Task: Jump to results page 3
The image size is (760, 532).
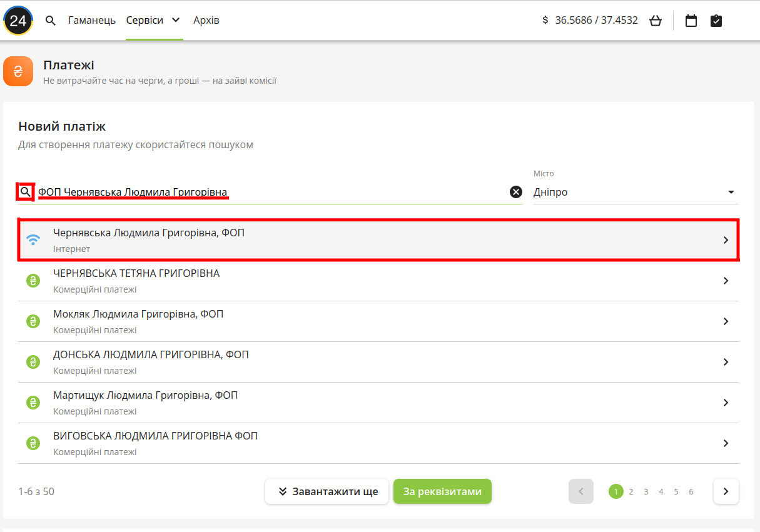Action: (x=646, y=492)
